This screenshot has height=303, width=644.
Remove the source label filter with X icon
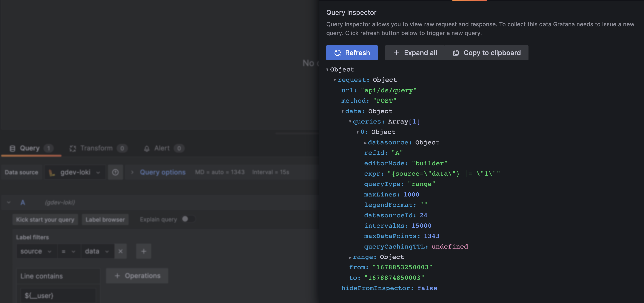click(120, 251)
